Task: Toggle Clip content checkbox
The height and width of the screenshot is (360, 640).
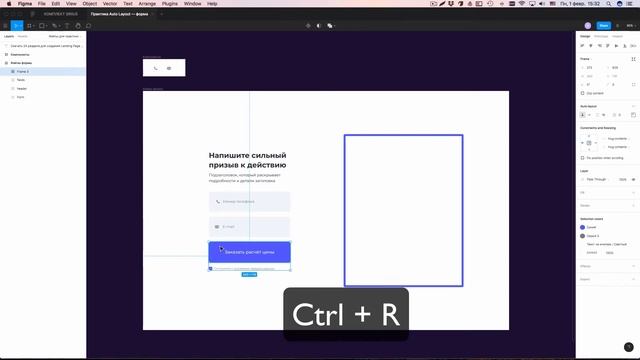Action: coord(582,93)
